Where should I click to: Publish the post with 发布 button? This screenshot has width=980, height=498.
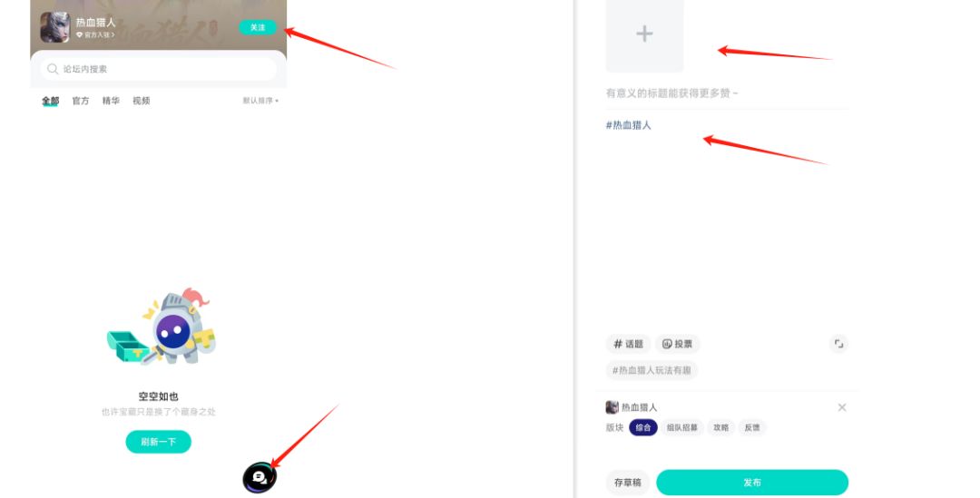coord(752,483)
